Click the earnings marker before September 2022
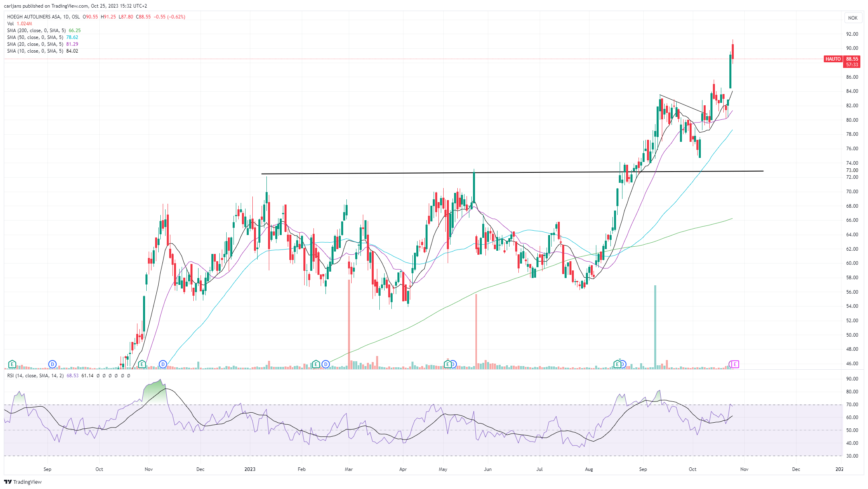This screenshot has width=868, height=489. tap(12, 364)
